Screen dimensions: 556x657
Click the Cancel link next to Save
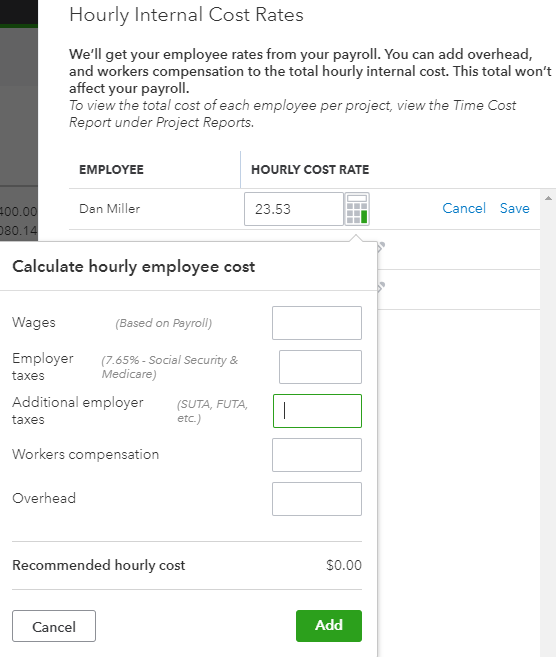[x=464, y=208]
